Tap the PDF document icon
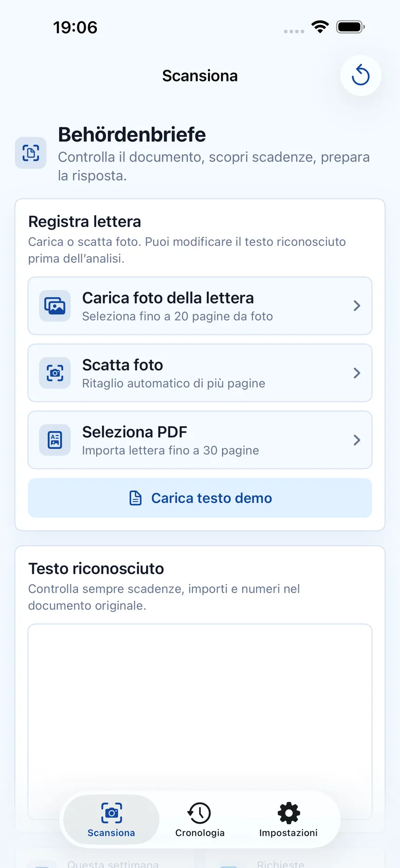The height and width of the screenshot is (868, 400). coord(55,440)
